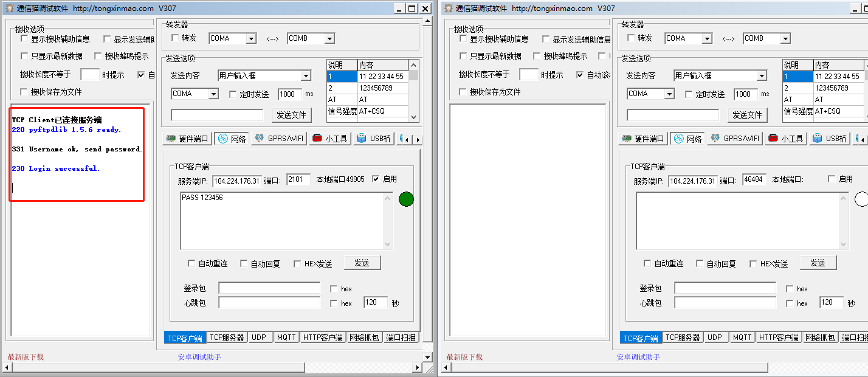Open 网络抓包 tab in right window
This screenshot has height=377, width=868.
[821, 337]
